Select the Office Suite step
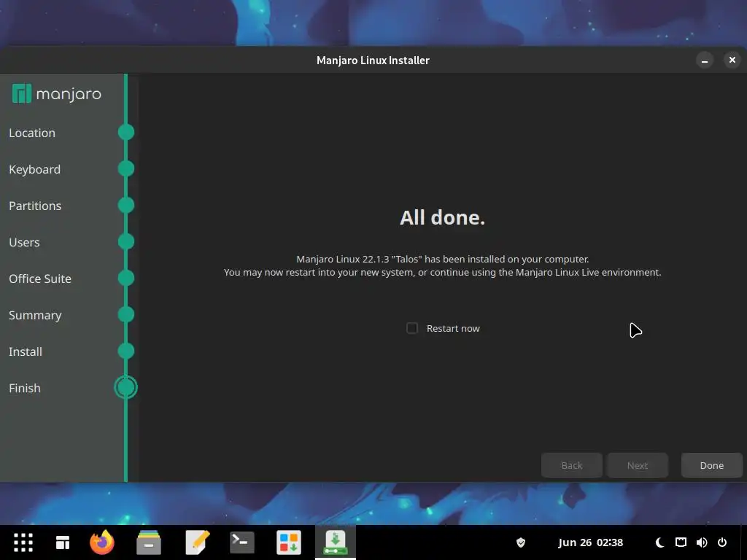747x560 pixels. (x=40, y=279)
